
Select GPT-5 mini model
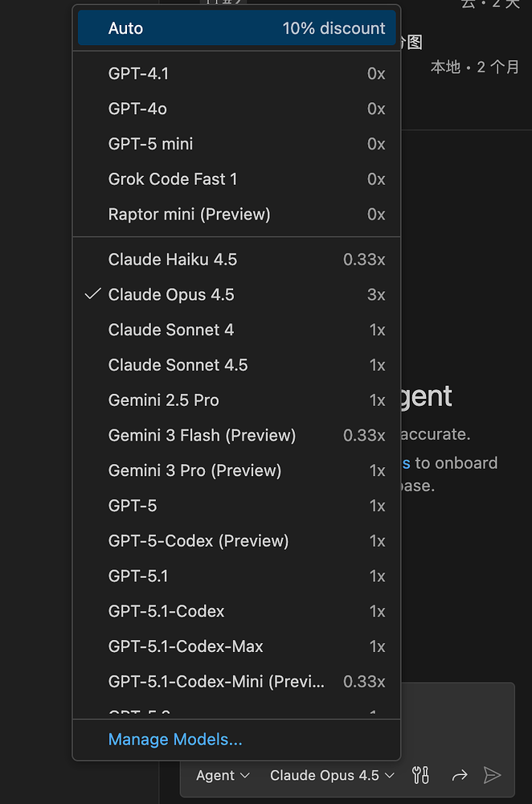coord(236,144)
